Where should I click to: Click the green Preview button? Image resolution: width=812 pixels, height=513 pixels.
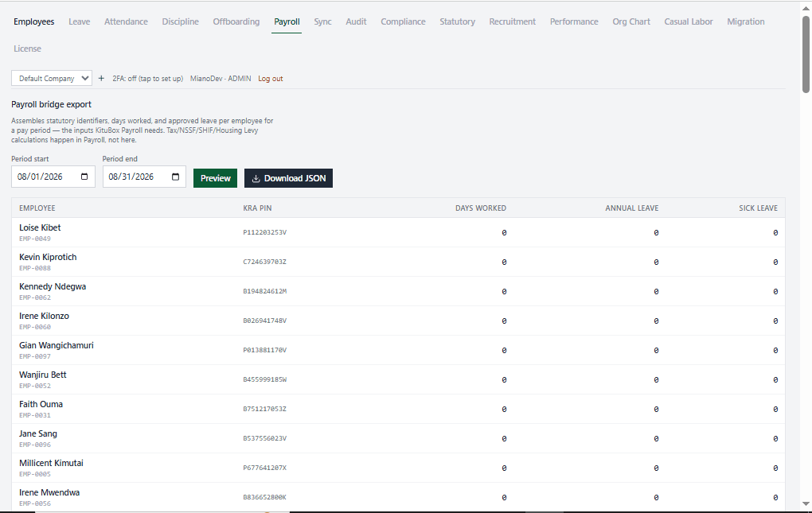click(216, 178)
